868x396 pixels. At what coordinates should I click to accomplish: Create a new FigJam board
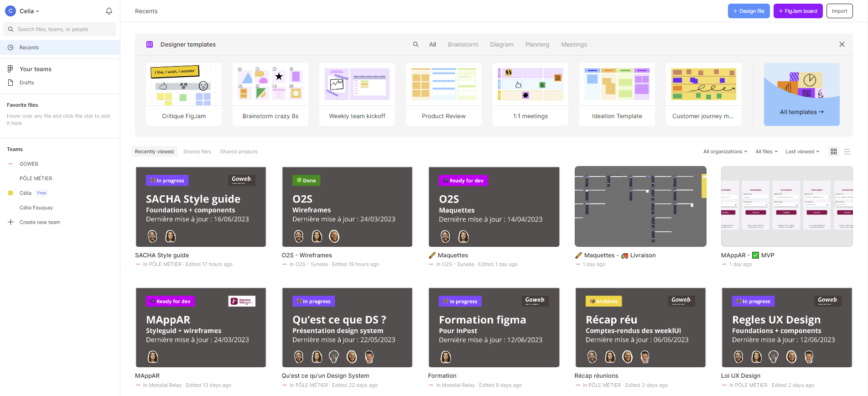click(798, 11)
